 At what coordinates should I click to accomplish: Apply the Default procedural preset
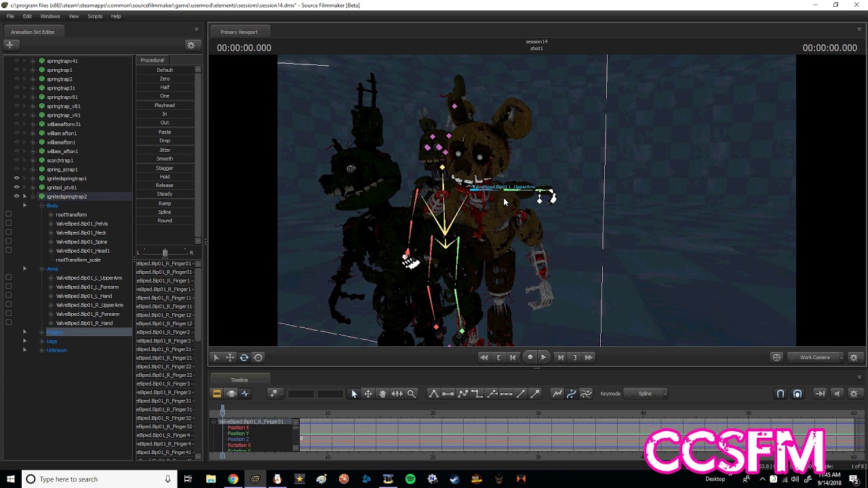coord(165,70)
